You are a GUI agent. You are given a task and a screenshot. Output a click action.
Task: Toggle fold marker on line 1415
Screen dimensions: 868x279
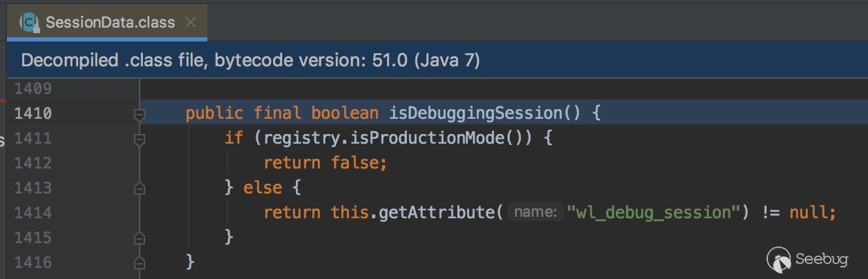pyautogui.click(x=139, y=238)
